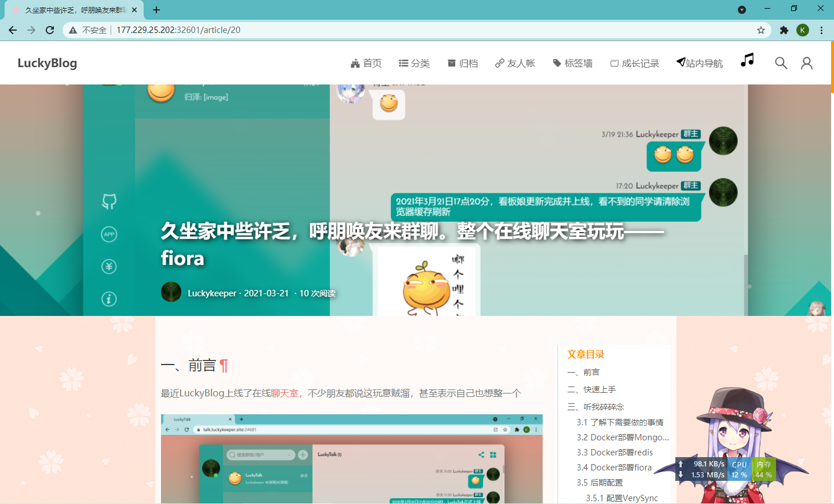
Task: Open the Chrome profile avatar K
Action: [x=803, y=30]
